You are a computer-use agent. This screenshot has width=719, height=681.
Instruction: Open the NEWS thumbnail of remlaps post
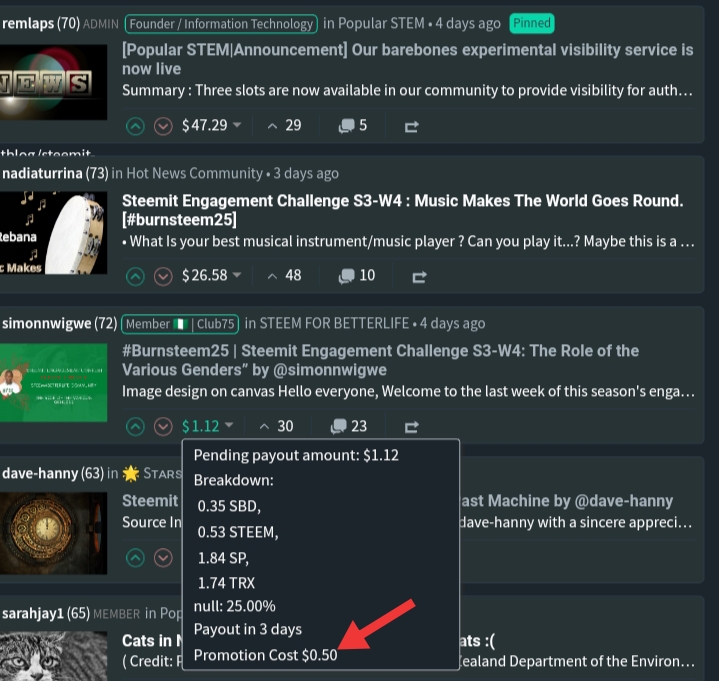point(53,83)
